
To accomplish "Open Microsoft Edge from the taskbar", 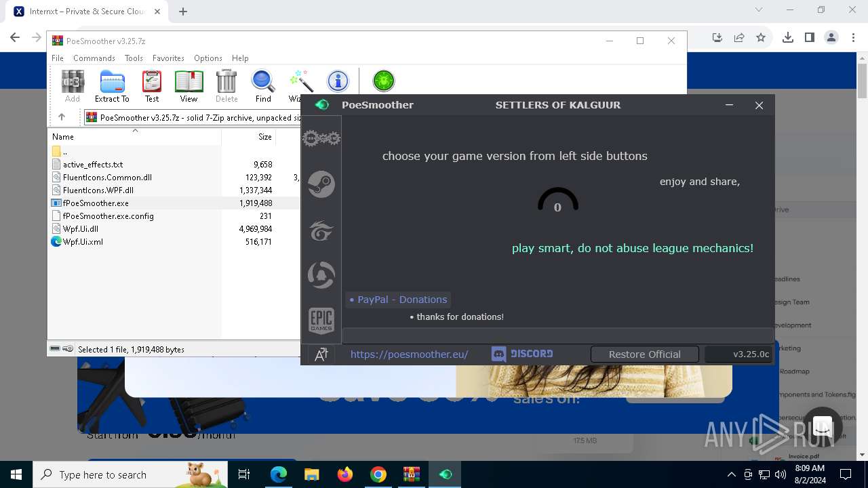I will coord(279,474).
